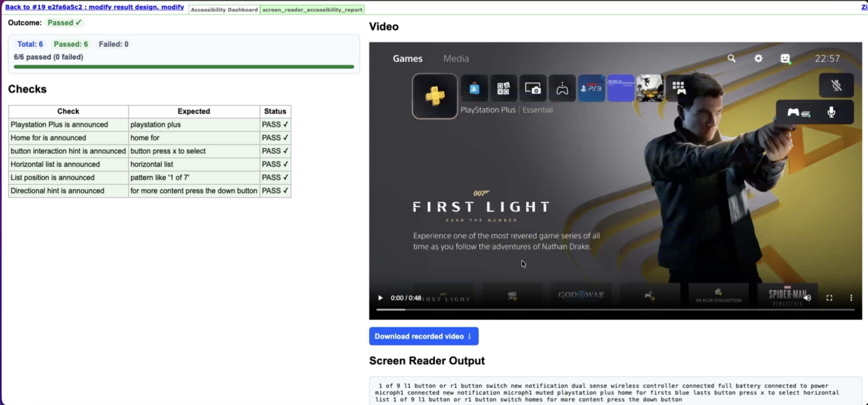Viewport: 868px width, 405px height.
Task: Select the Second Son game tile
Action: [x=650, y=88]
